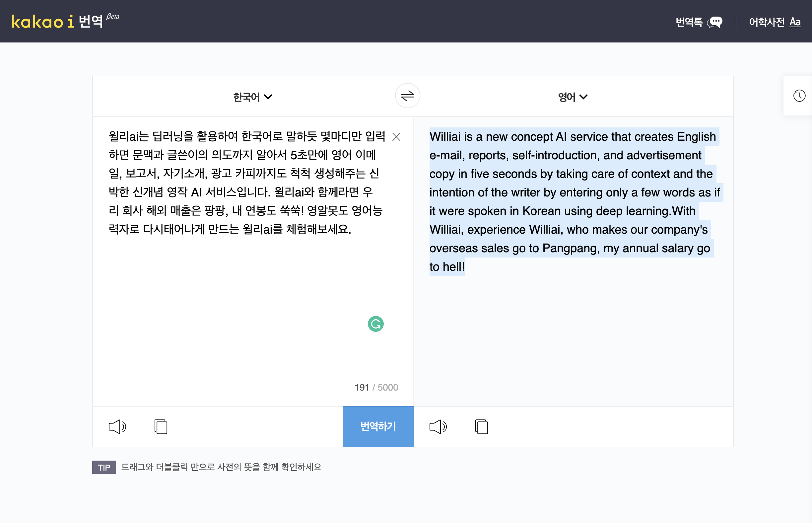The width and height of the screenshot is (812, 523).
Task: Open the 어학사전 dictionary link
Action: click(767, 22)
